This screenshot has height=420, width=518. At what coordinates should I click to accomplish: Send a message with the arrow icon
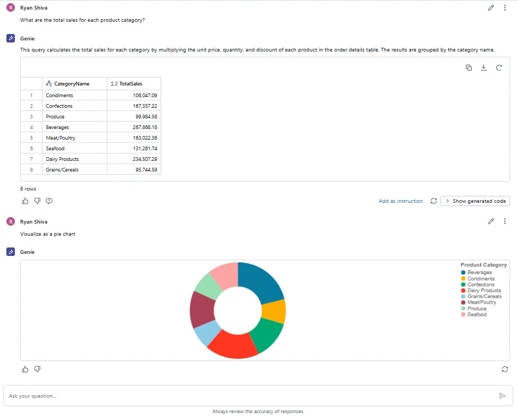tap(502, 396)
